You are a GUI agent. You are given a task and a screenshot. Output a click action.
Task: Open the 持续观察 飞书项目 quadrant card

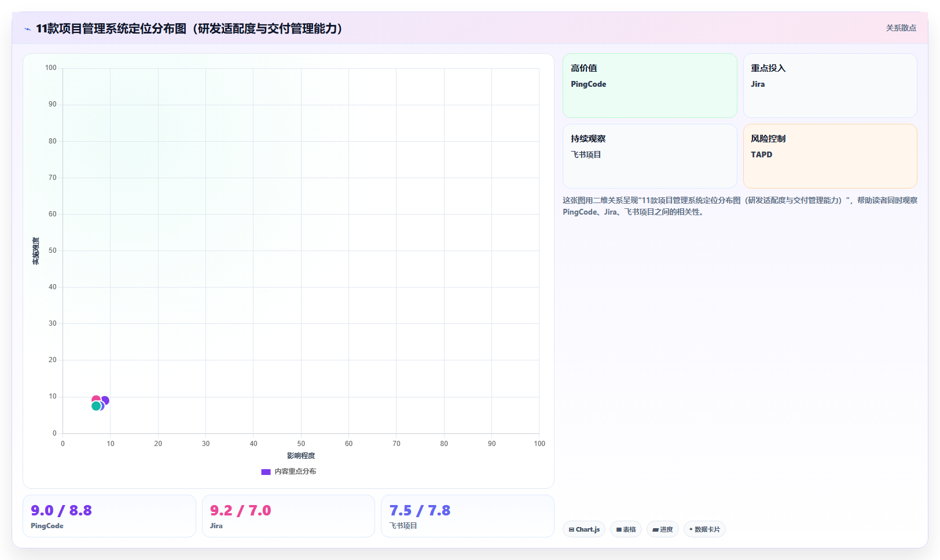[649, 156]
